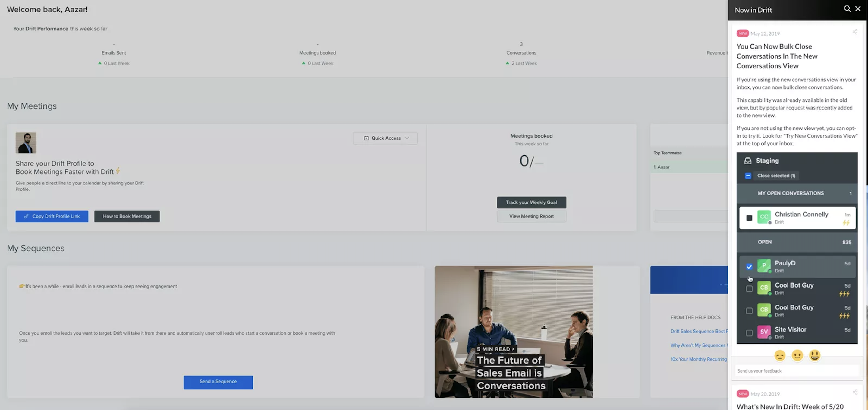868x410 pixels.
Task: Click the Meetings booked performance stat
Action: pos(317,53)
